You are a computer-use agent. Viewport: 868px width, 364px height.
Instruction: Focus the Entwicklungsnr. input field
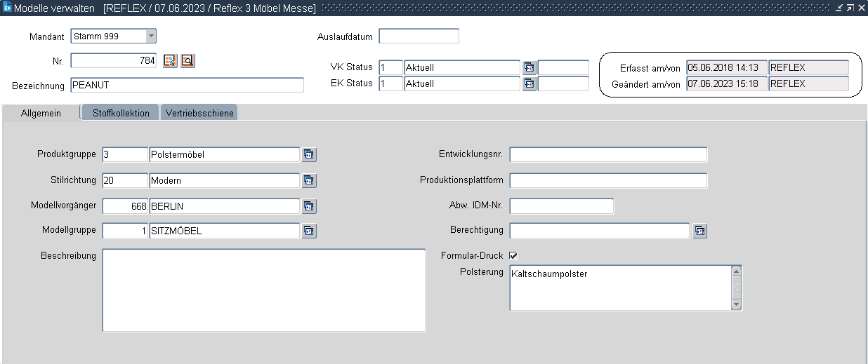[608, 155]
